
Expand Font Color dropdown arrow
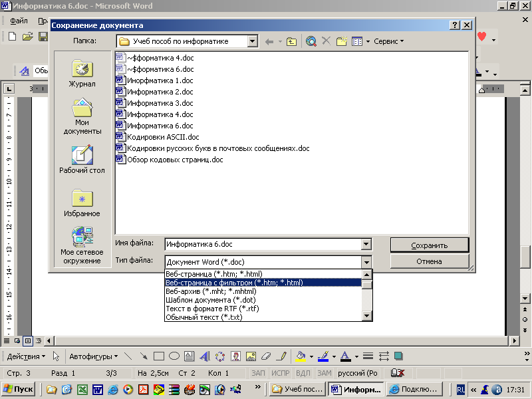(356, 356)
